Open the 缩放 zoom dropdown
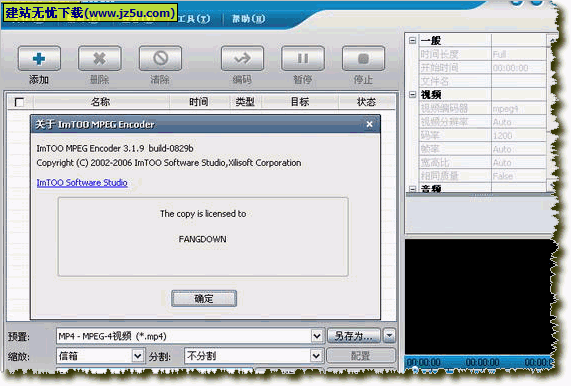 coord(137,356)
